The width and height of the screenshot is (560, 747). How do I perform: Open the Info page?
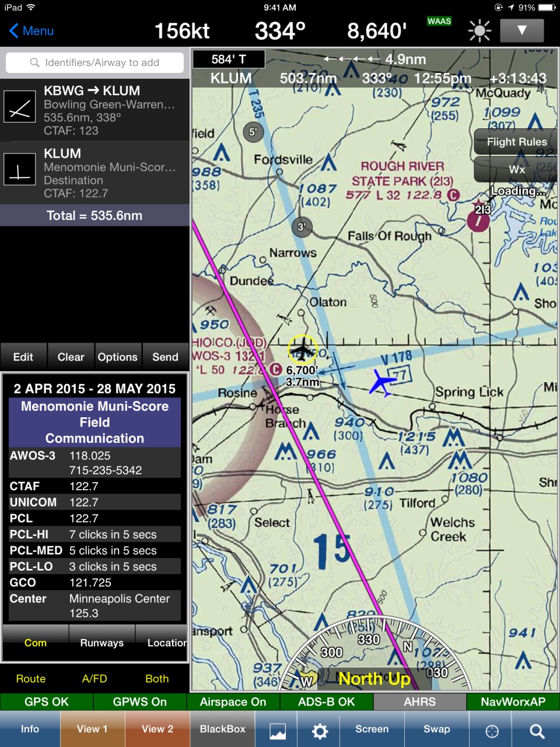tap(30, 729)
